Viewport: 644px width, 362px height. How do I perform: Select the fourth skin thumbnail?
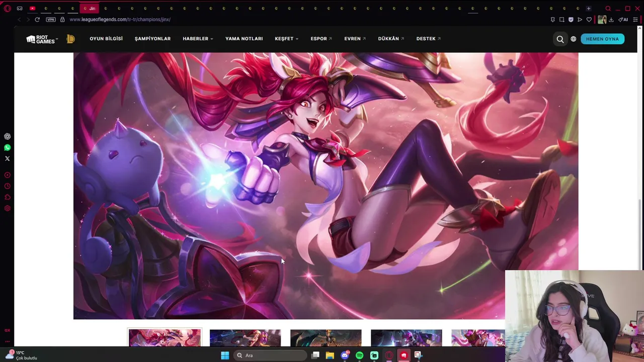406,338
